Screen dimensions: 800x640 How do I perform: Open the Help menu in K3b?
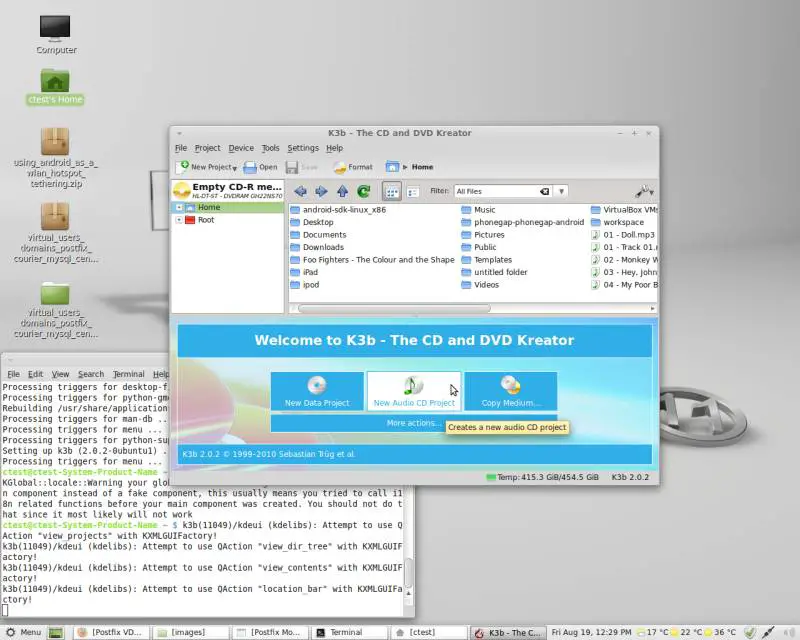tap(335, 148)
